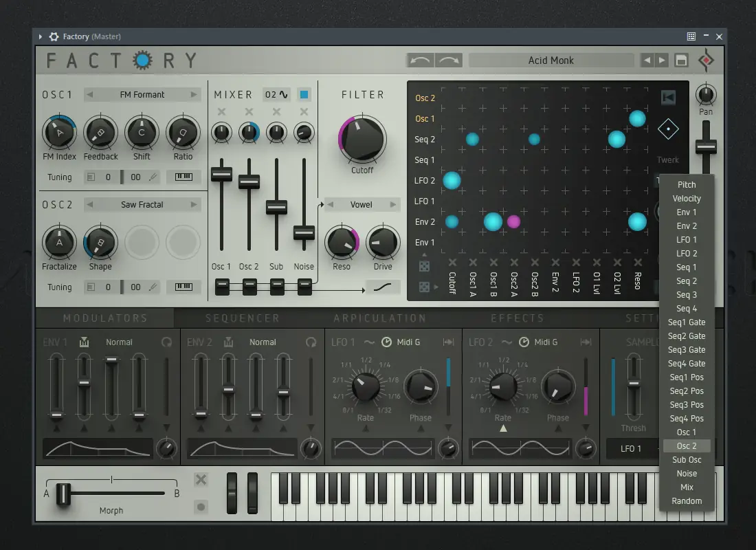This screenshot has height=550, width=756.
Task: Click the LFO 1 tempo sync clock icon
Action: point(387,342)
